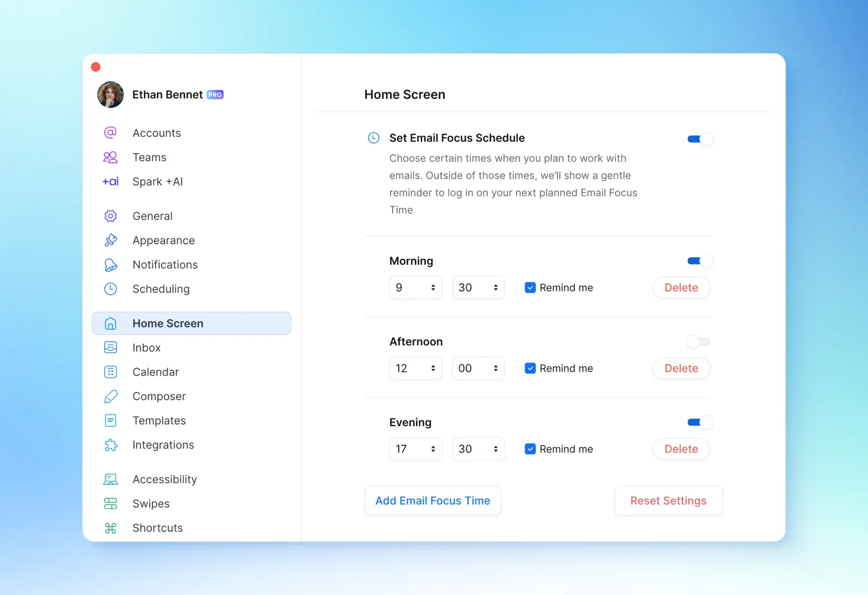Viewport: 868px width, 595px height.
Task: Go to the Inbox settings section
Action: point(146,348)
